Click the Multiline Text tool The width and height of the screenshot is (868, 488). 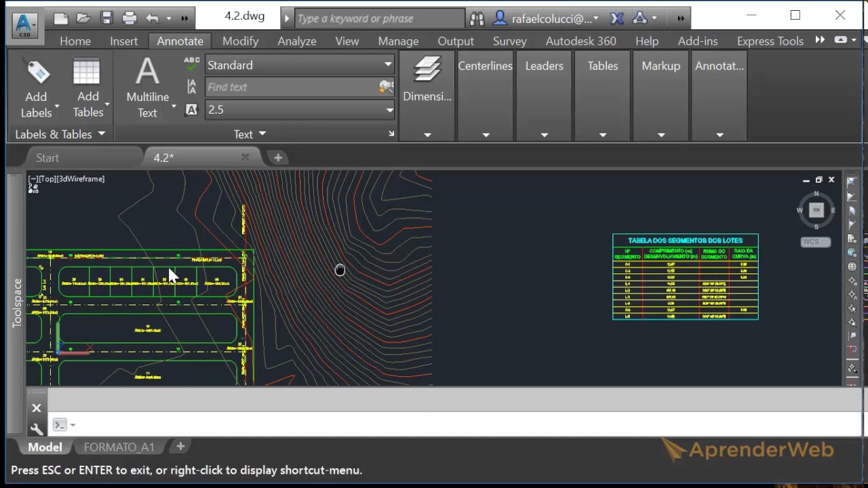(147, 88)
